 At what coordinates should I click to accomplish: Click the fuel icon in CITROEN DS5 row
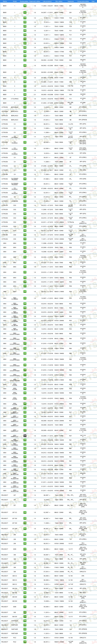pyautogui.click(x=25, y=239)
